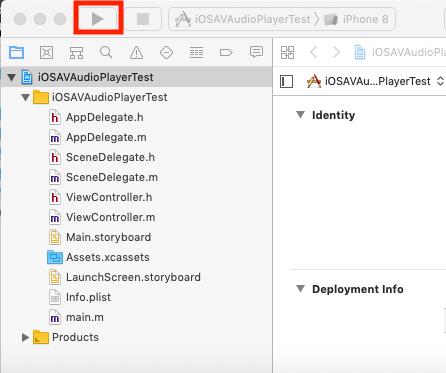Collapse the iOSAVAudioPlayerTest project root triangle
The height and width of the screenshot is (373, 446).
click(12, 77)
